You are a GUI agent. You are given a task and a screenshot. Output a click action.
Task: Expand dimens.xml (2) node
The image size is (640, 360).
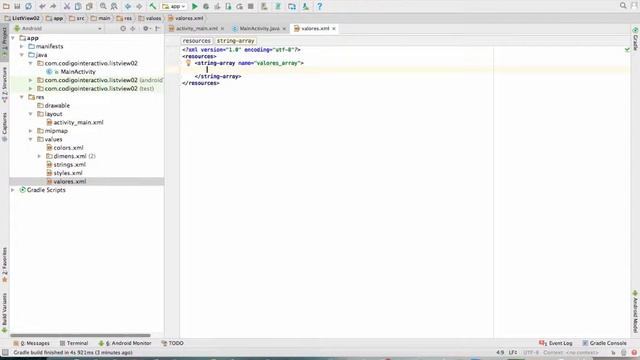point(39,156)
